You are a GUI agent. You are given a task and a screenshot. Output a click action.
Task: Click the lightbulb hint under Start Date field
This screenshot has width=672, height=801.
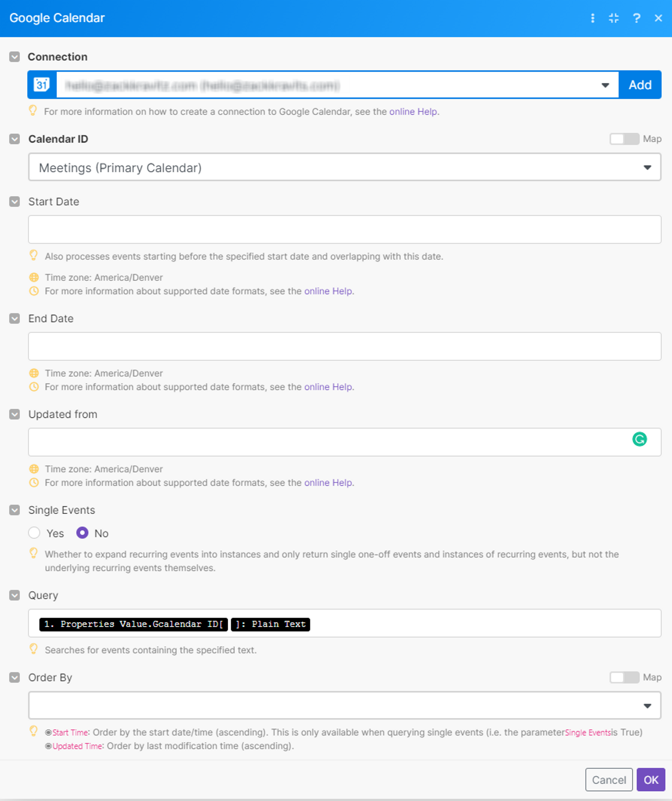click(x=34, y=255)
